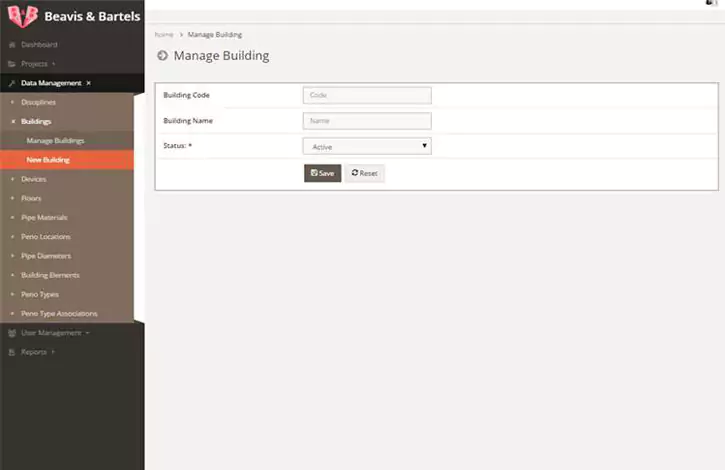Expand the Peno Types submenu

click(40, 294)
